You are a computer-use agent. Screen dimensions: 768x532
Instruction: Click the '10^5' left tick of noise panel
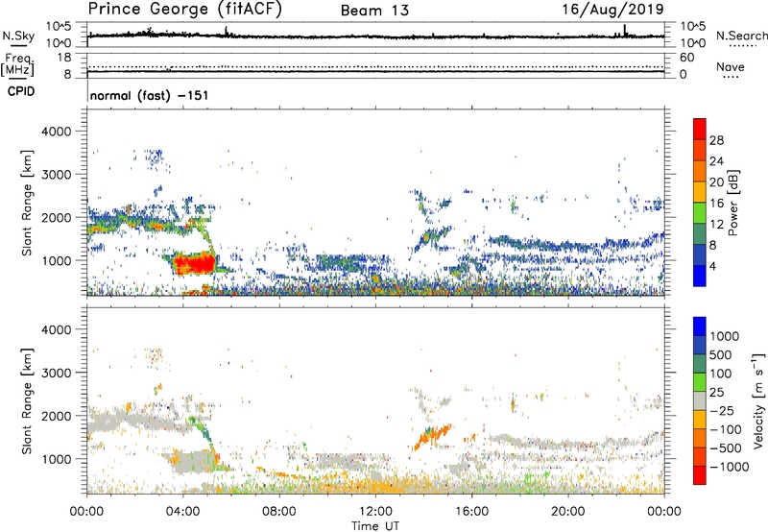pyautogui.click(x=59, y=26)
